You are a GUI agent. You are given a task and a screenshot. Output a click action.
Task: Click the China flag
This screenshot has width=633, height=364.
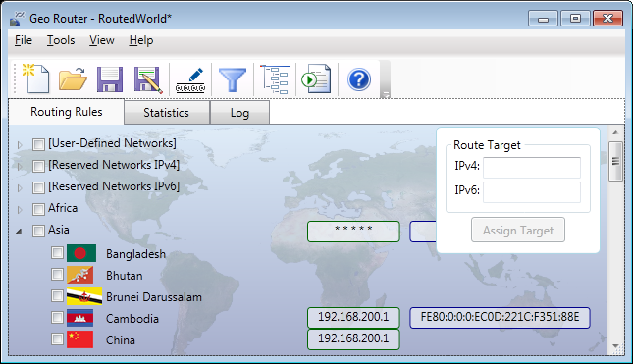click(x=79, y=339)
